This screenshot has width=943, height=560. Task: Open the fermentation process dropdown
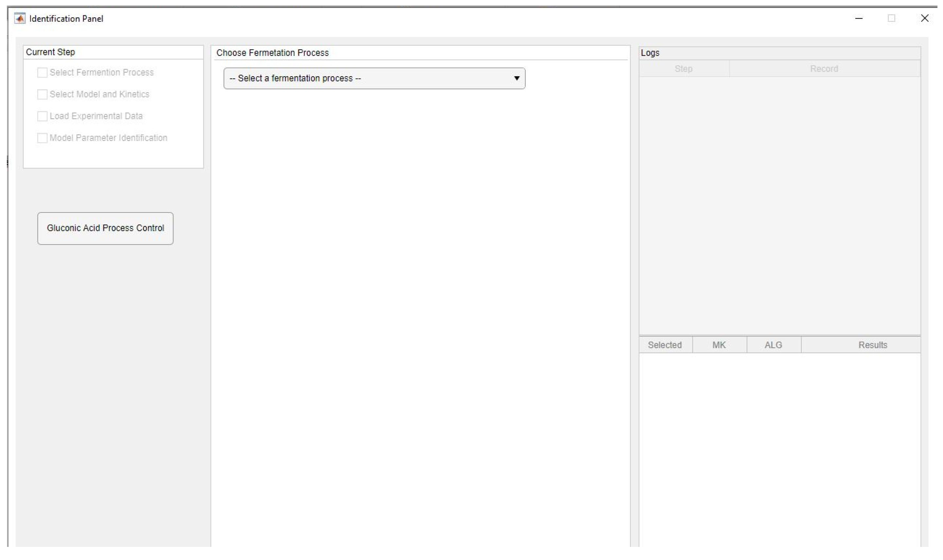(374, 79)
